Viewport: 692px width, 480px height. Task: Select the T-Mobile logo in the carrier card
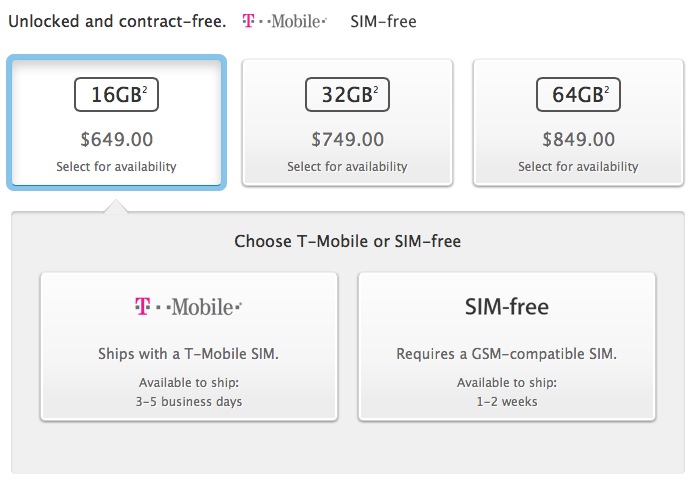click(188, 307)
